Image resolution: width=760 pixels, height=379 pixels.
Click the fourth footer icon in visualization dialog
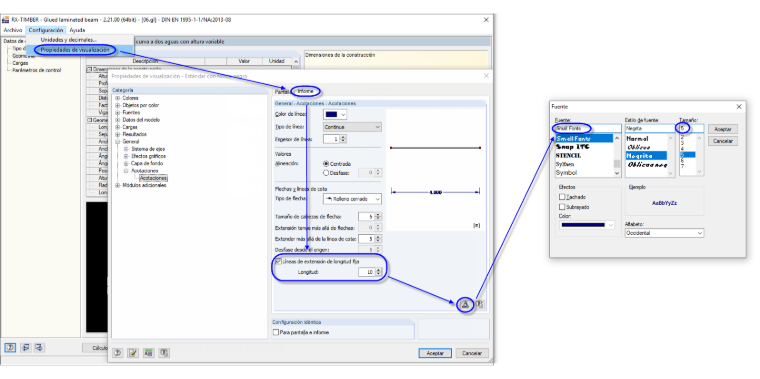point(164,353)
